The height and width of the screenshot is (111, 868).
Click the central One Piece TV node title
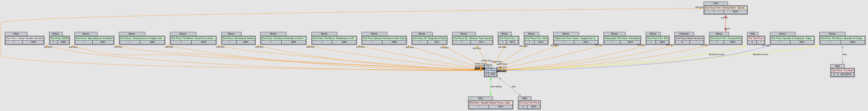(490, 70)
